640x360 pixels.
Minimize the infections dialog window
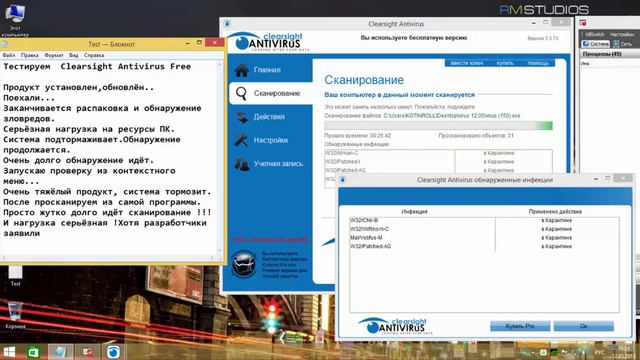coord(596,179)
